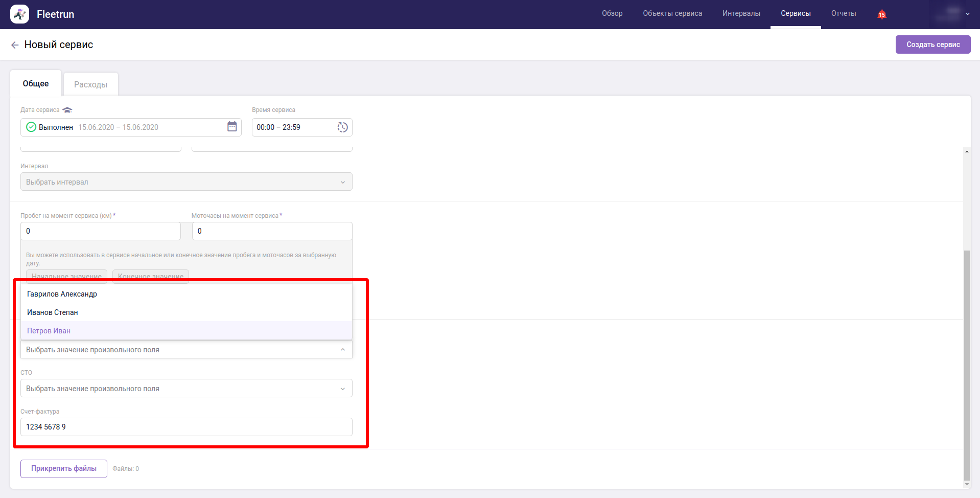Click the clock icon in service time
980x498 pixels.
(342, 127)
